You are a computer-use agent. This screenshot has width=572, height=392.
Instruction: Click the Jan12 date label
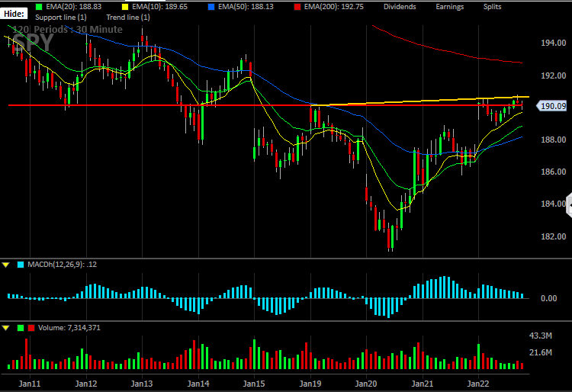coord(86,384)
